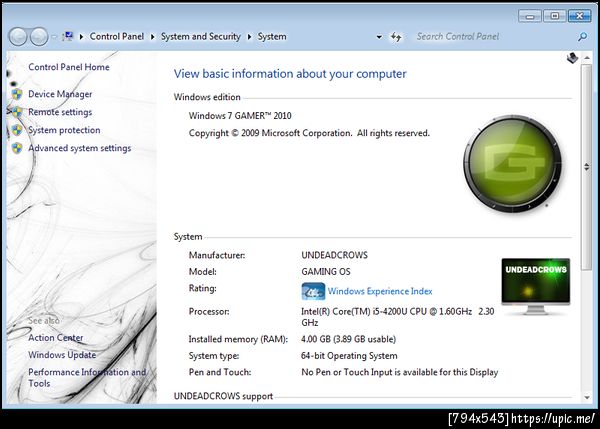Expand the arrow after Control Panel breadcrumb
600x429 pixels.
pos(152,37)
